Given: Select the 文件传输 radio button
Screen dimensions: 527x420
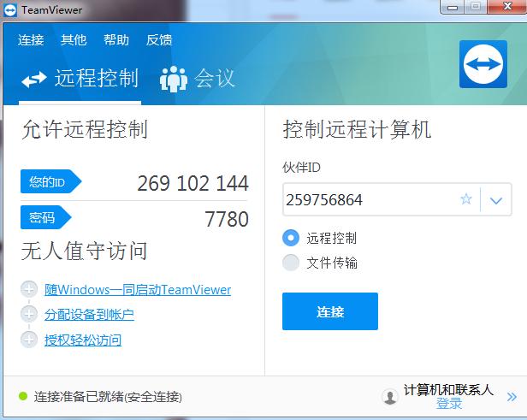Looking at the screenshot, I should point(291,263).
